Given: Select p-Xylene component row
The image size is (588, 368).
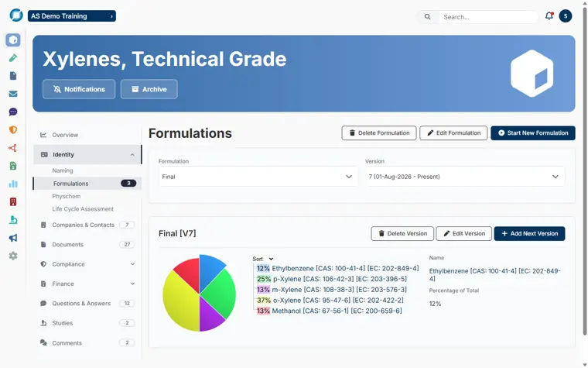Looking at the screenshot, I should tap(331, 279).
